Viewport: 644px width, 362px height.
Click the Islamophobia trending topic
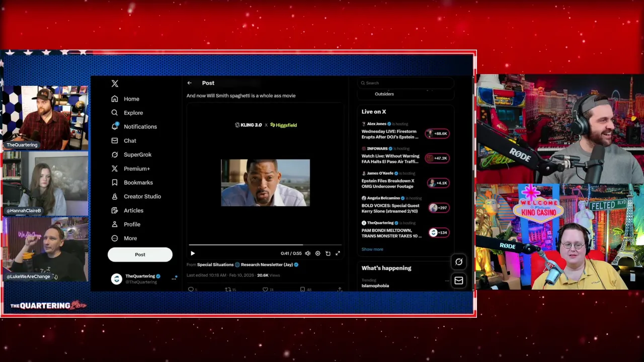(x=375, y=286)
